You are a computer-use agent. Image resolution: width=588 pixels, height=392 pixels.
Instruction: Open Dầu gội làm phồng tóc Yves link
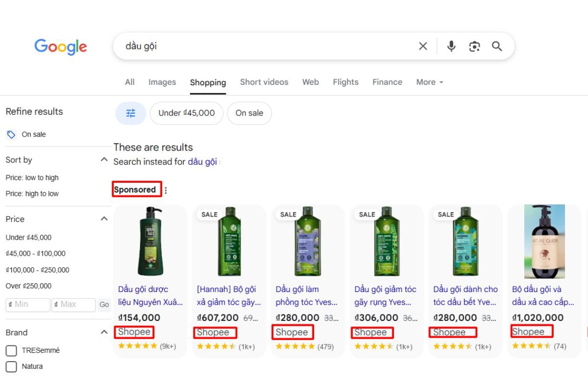(307, 295)
